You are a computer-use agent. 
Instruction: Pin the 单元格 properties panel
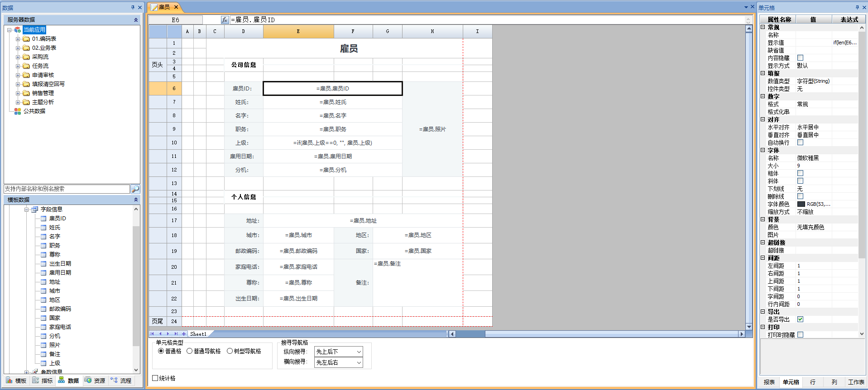(857, 7)
